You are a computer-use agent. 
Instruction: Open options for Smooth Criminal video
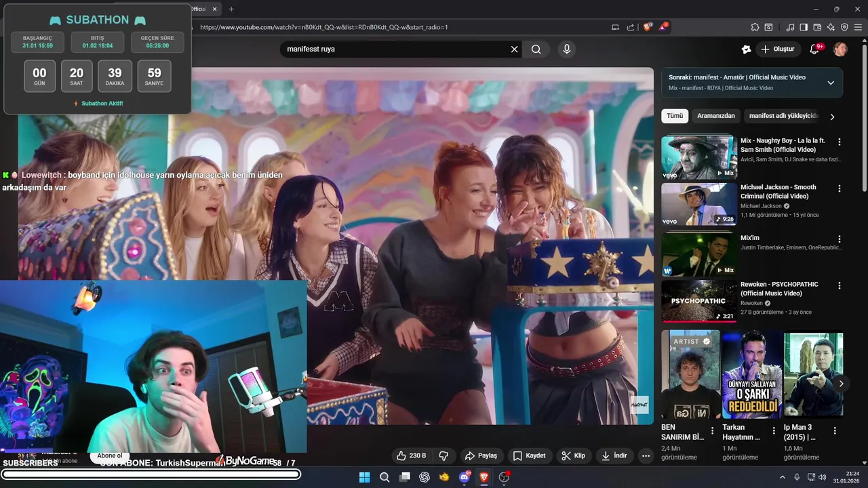840,188
